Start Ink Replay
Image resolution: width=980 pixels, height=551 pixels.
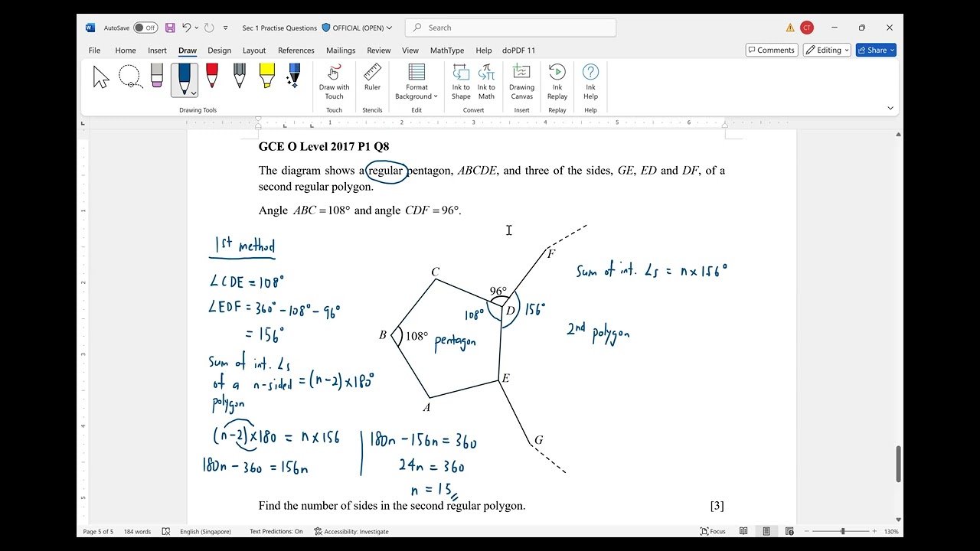pos(557,82)
